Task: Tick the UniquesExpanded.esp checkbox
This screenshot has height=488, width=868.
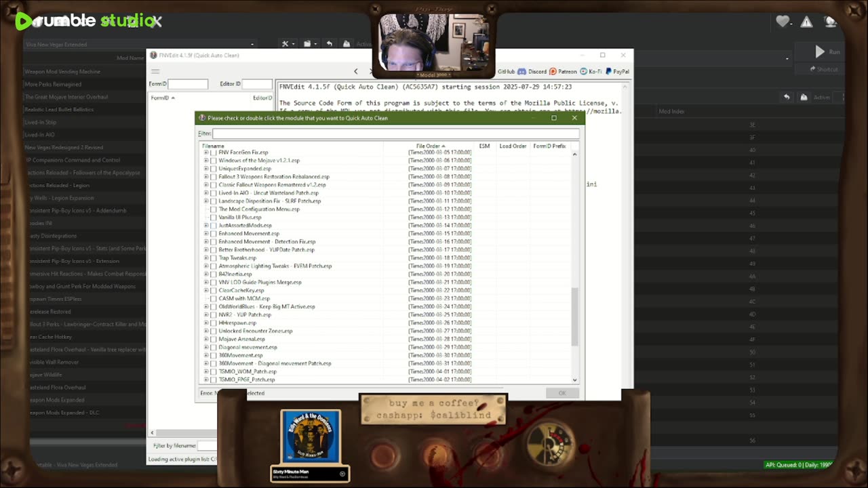Action: tap(214, 169)
